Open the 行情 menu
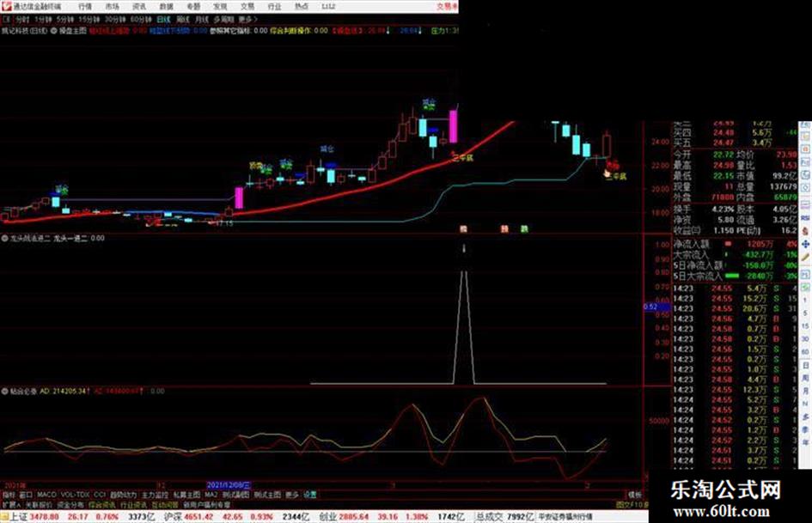The height and width of the screenshot is (523, 812). [x=85, y=7]
